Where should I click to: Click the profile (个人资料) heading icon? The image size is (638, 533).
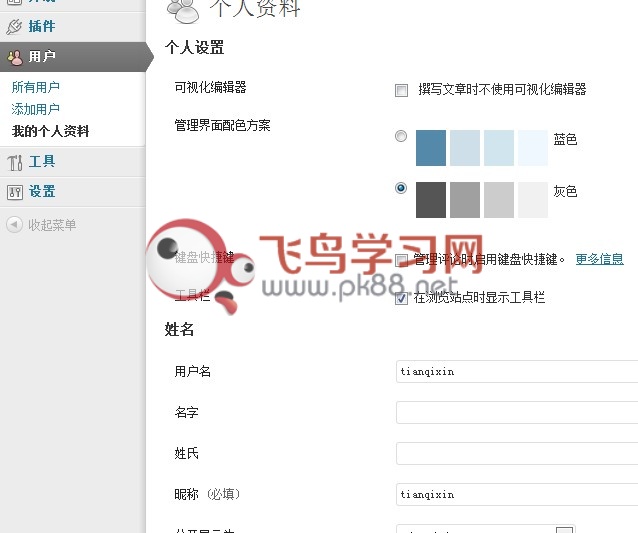183,9
